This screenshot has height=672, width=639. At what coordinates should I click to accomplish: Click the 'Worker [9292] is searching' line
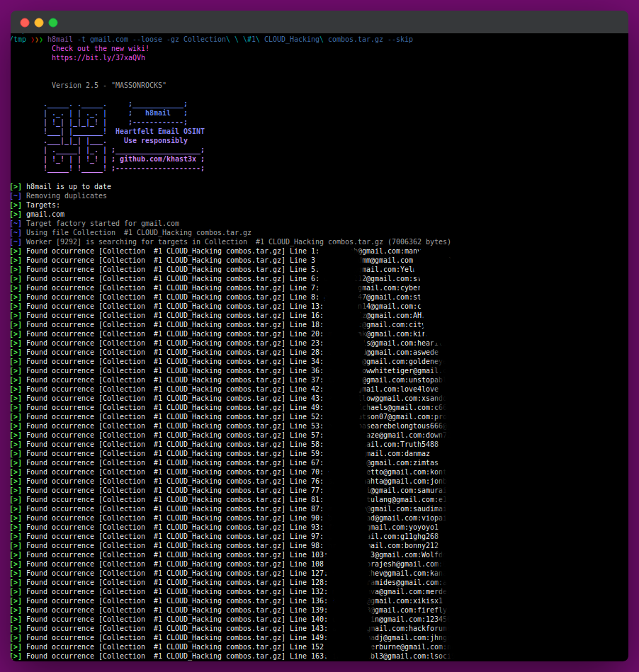pyautogui.click(x=231, y=241)
